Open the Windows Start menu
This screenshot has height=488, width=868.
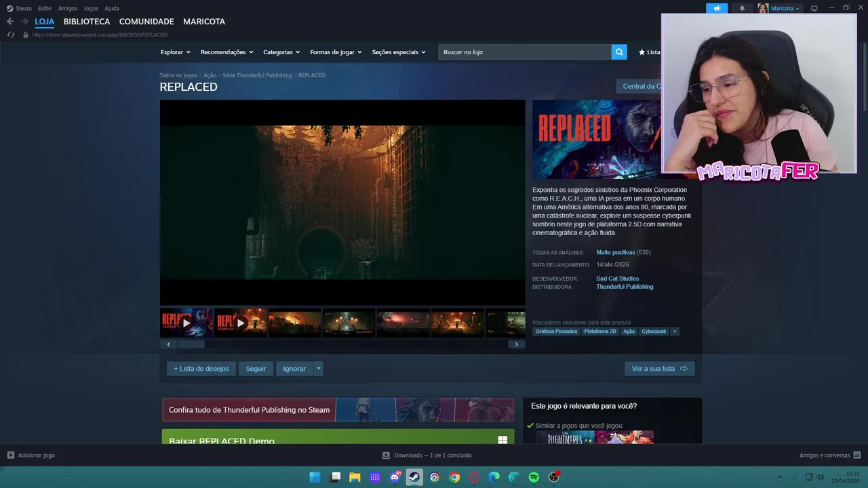(315, 477)
